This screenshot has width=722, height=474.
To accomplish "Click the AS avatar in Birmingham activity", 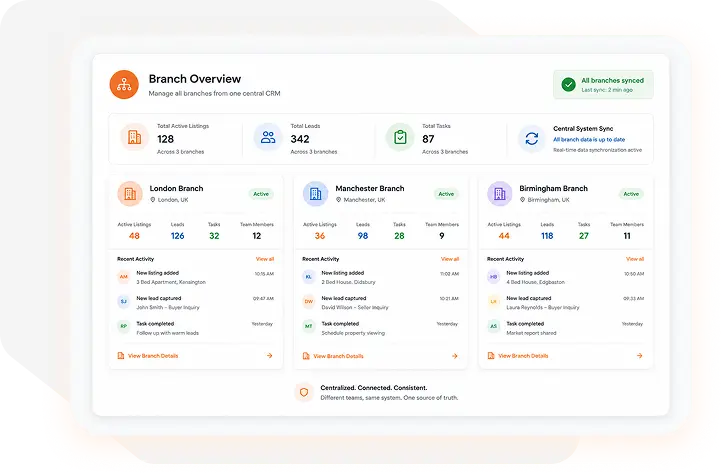I will [494, 327].
